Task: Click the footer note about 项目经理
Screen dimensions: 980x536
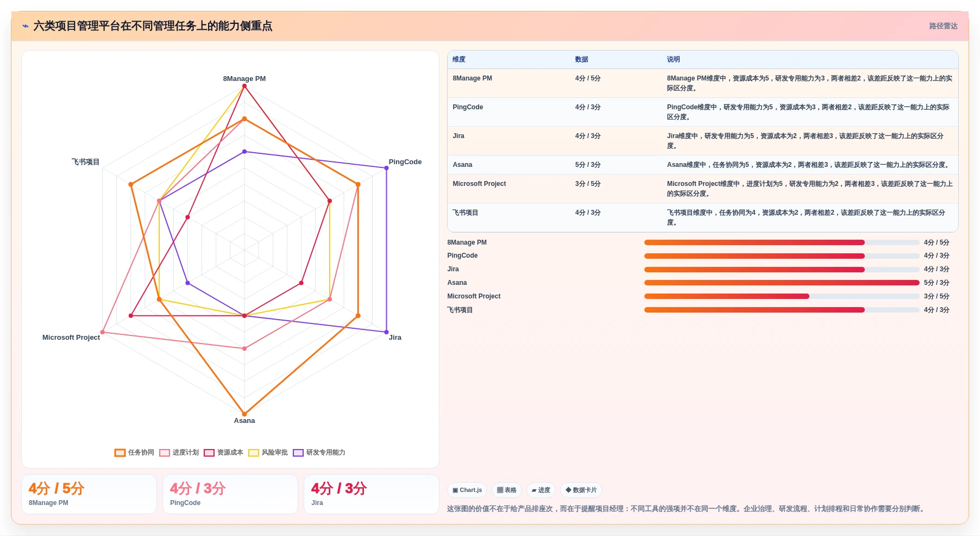Action: (687, 509)
